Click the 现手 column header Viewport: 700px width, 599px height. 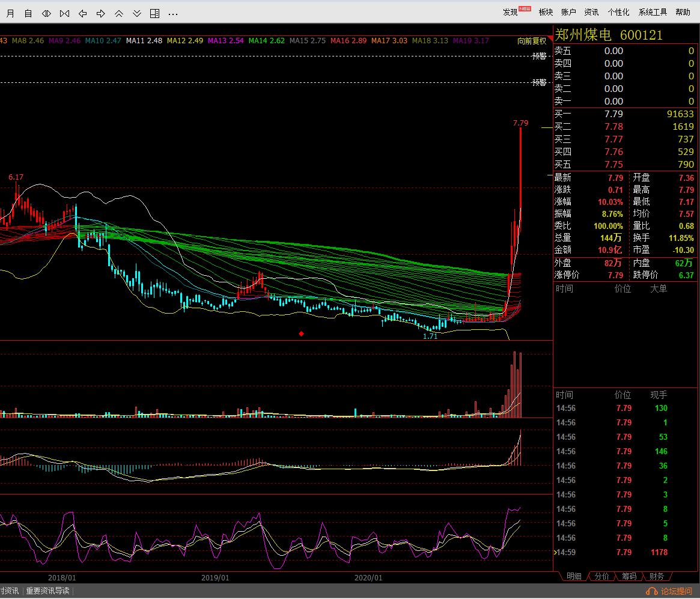pos(659,395)
